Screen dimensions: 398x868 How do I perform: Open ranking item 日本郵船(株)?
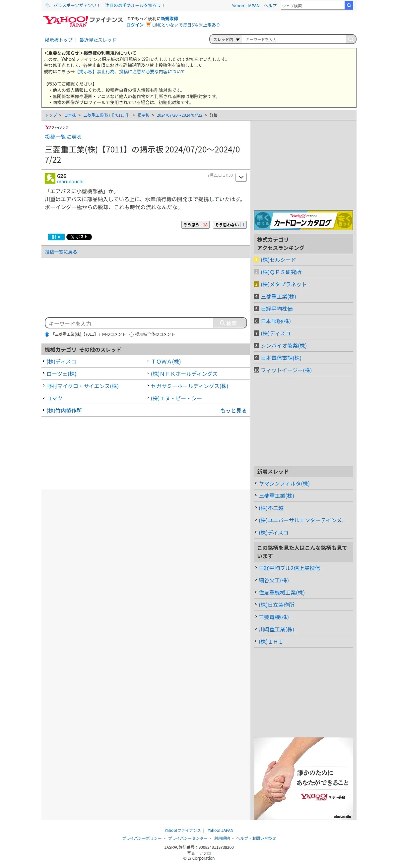pos(276,321)
